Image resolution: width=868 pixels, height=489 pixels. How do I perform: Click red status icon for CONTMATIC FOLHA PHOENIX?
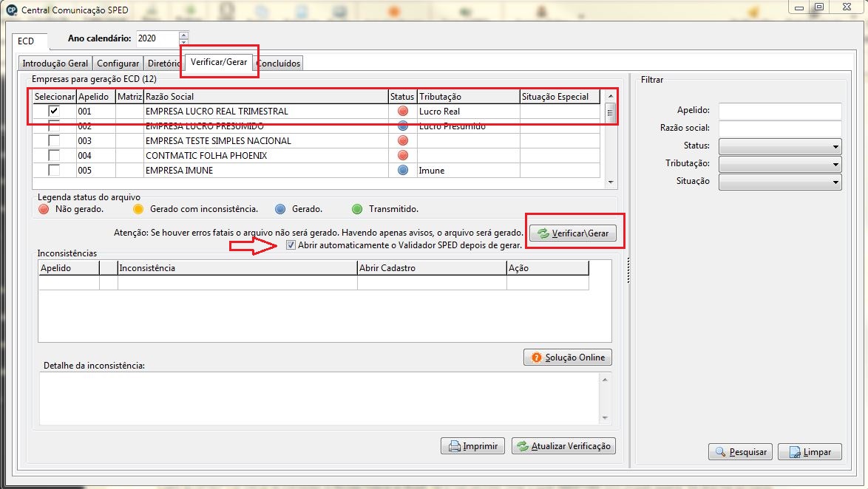403,156
